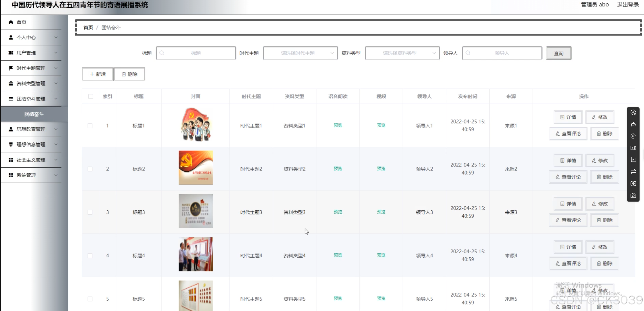Click the swap arrows icon in right toolbar
Image resolution: width=644 pixels, height=311 pixels.
pyautogui.click(x=633, y=172)
